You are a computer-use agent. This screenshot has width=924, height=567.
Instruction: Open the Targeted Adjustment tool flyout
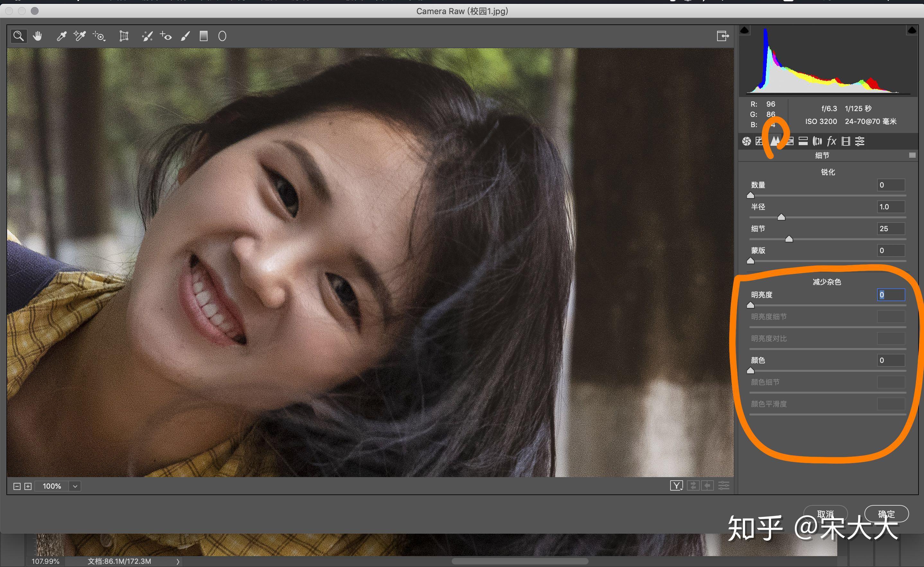pos(99,36)
